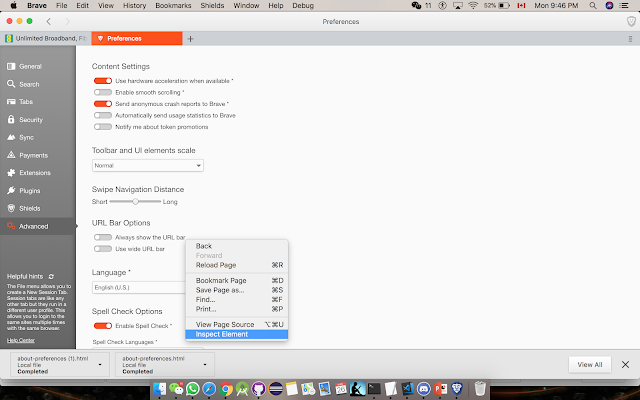
Task: Open GitHub Desktop from the dock
Action: 258,388
